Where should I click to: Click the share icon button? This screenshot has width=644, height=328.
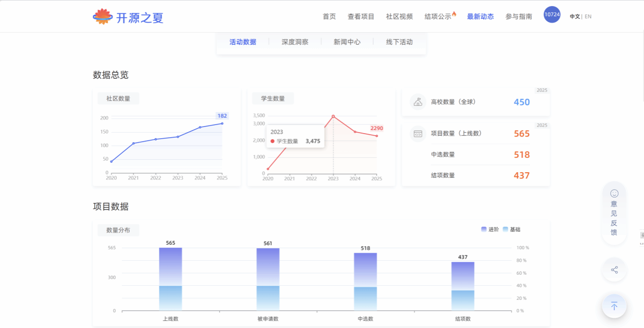point(614,270)
